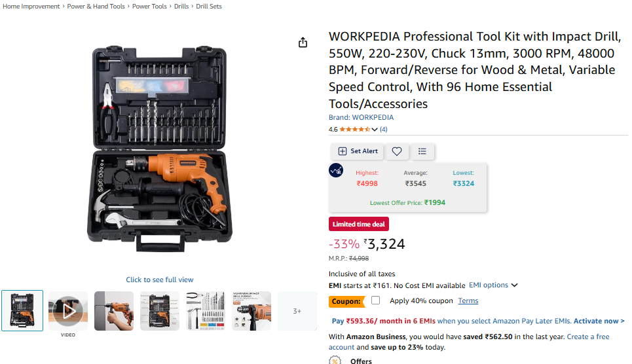Screen dimensions: 632x364
Task: Tick the Apply 40% coupon checkbox
Action: coord(375,300)
